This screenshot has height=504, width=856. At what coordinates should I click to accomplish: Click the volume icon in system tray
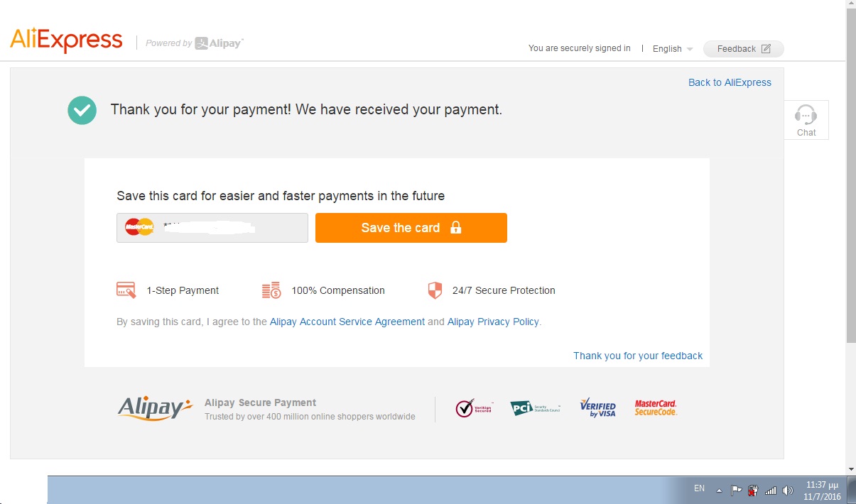point(788,491)
